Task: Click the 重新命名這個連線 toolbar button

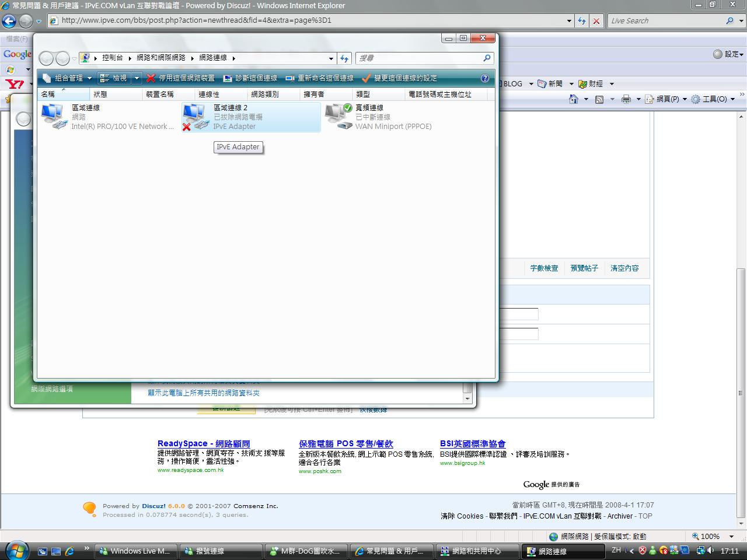Action: [x=319, y=78]
